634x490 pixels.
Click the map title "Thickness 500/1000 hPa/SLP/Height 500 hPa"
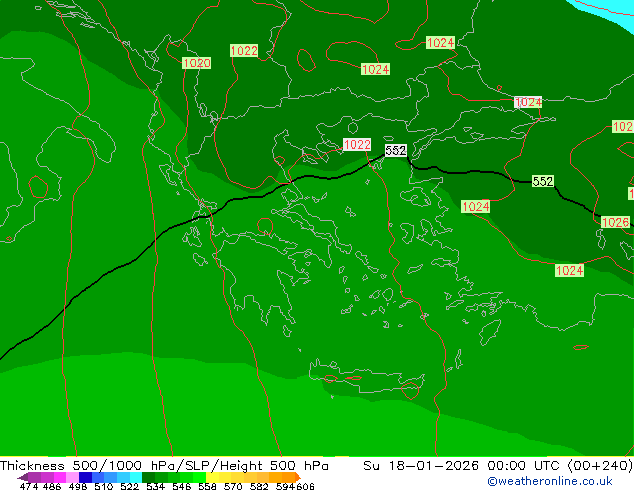pos(164,466)
